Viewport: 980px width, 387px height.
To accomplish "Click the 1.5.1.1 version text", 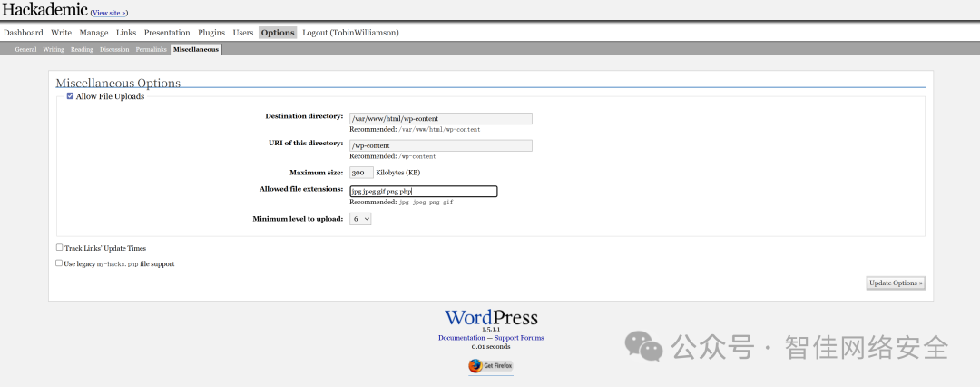I will [x=491, y=330].
